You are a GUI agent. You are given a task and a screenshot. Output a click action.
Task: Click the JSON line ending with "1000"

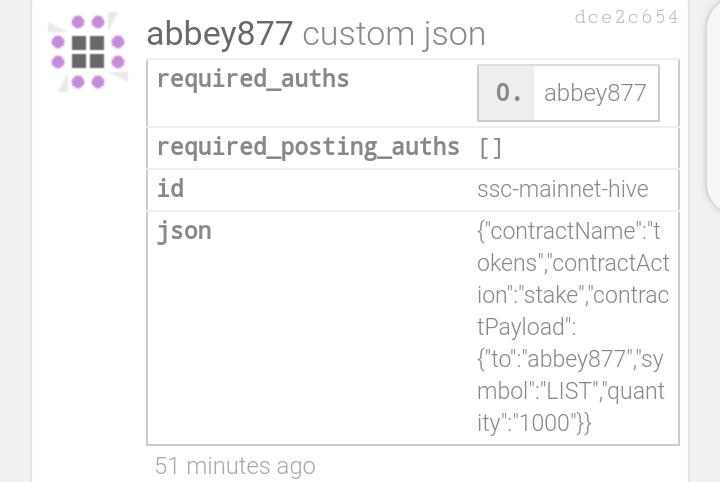click(534, 423)
